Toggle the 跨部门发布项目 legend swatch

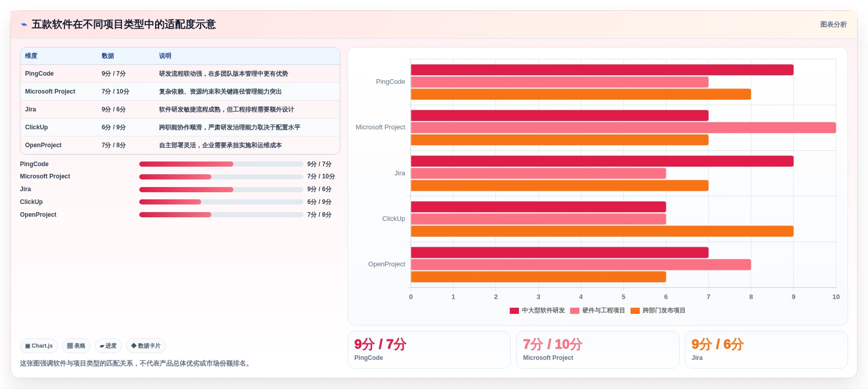[635, 311]
